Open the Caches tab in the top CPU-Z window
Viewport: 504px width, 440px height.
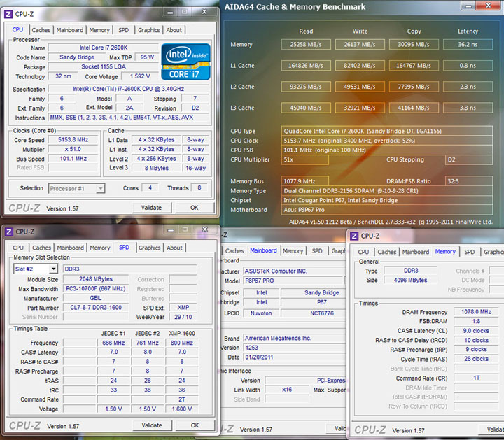(x=41, y=30)
